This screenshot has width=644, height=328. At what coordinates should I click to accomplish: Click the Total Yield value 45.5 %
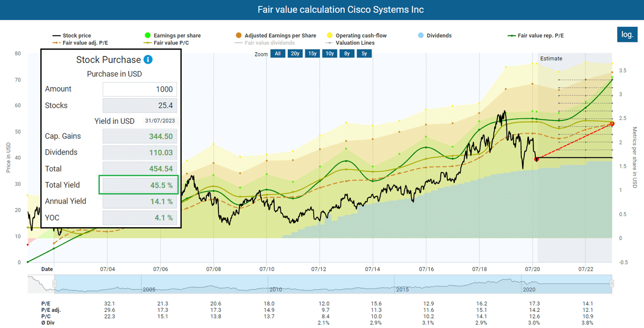click(140, 185)
